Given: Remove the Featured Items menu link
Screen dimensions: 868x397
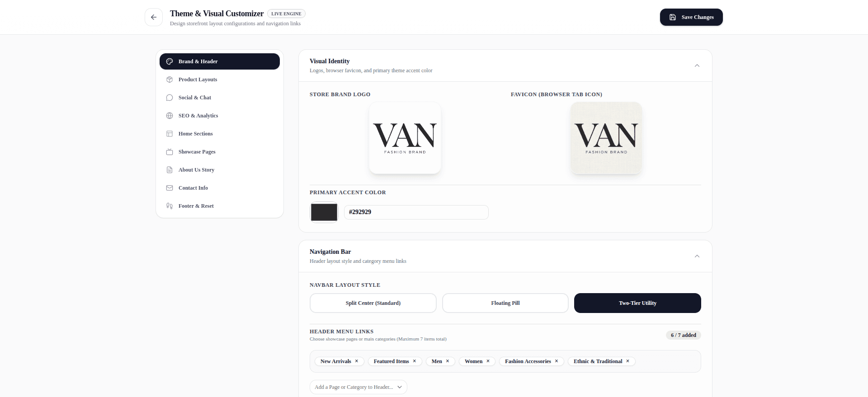Looking at the screenshot, I should [x=415, y=361].
